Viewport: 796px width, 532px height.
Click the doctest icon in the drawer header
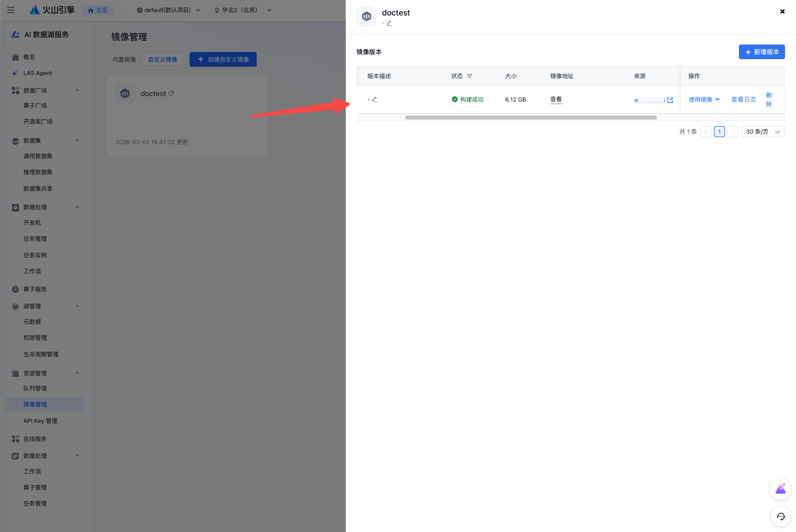[367, 17]
